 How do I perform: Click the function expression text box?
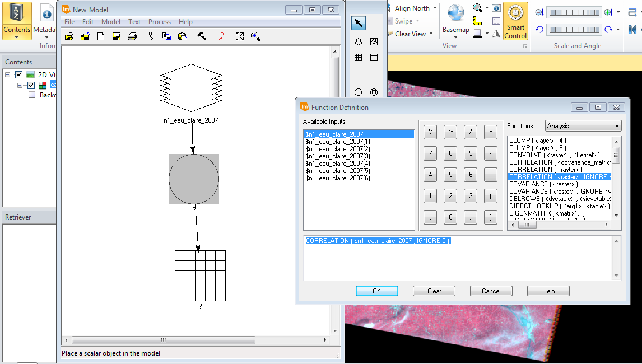[x=459, y=258]
